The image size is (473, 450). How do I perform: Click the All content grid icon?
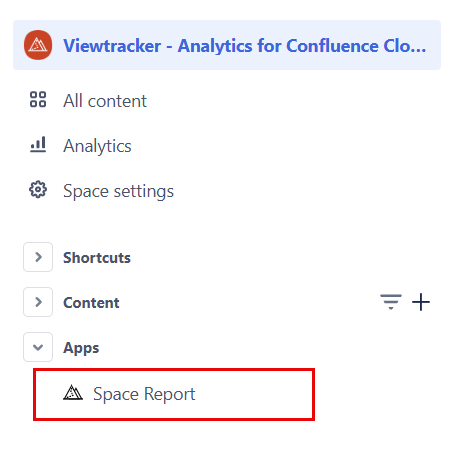click(38, 100)
